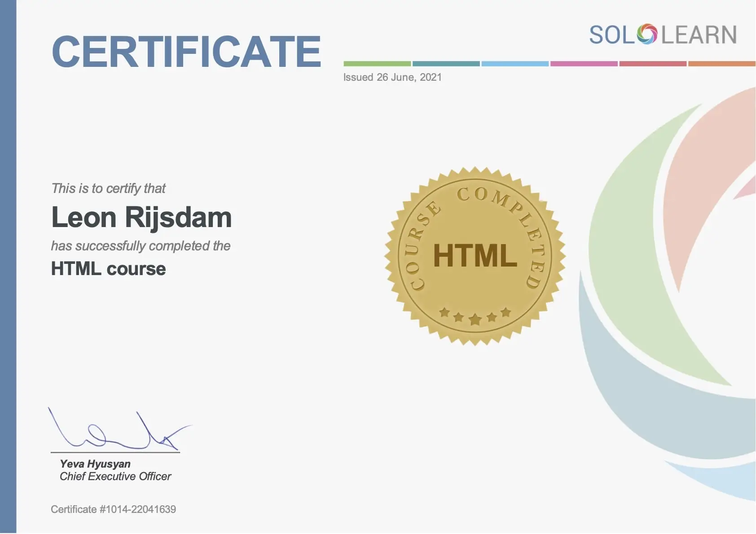Click the SoloLearn logo
756x534 pixels.
tap(663, 34)
